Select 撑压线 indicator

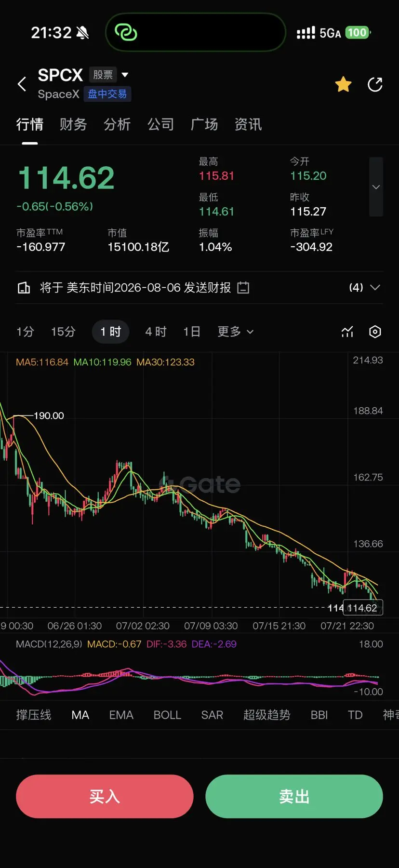point(34,715)
